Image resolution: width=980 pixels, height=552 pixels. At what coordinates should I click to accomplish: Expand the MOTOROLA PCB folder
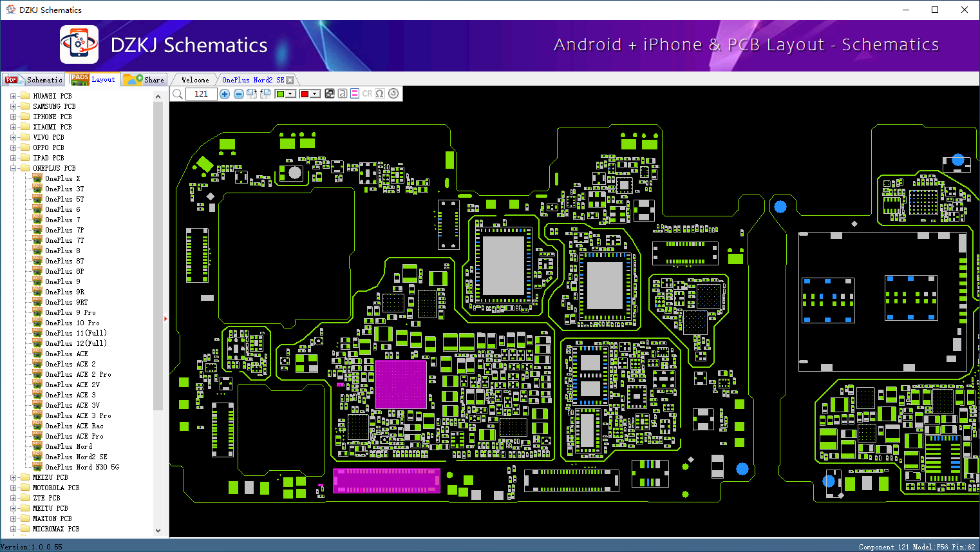(13, 488)
